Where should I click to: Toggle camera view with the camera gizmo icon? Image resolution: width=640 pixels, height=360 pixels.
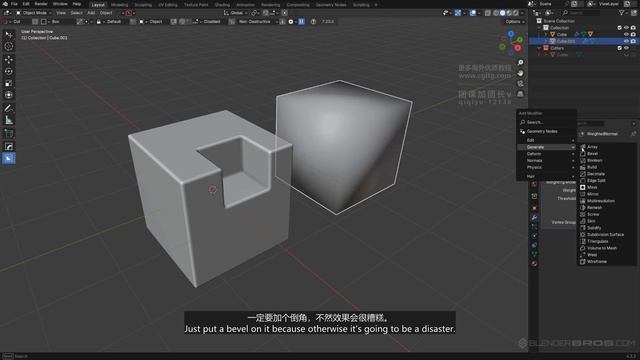520,84
